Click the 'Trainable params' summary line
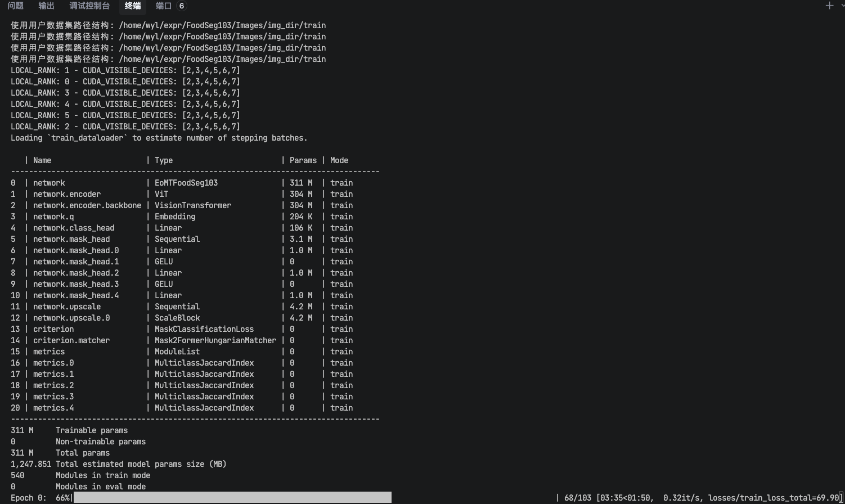The image size is (845, 504). pyautogui.click(x=69, y=430)
